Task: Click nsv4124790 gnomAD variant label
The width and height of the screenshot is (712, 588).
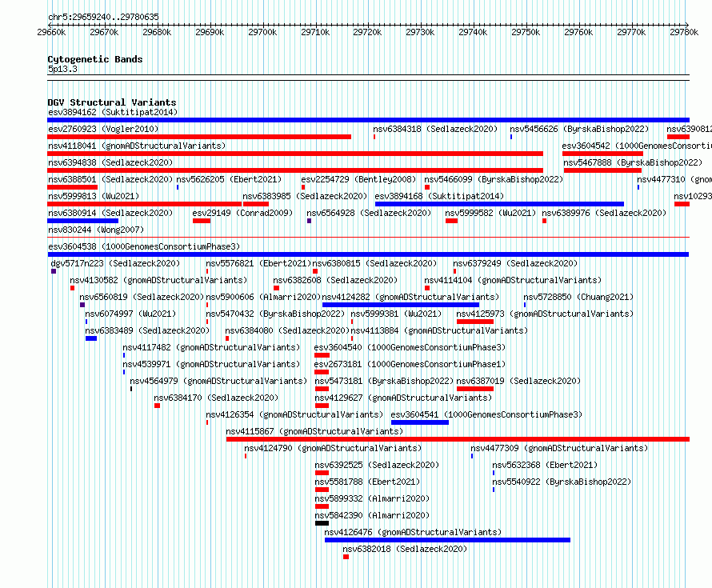Action: click(333, 448)
